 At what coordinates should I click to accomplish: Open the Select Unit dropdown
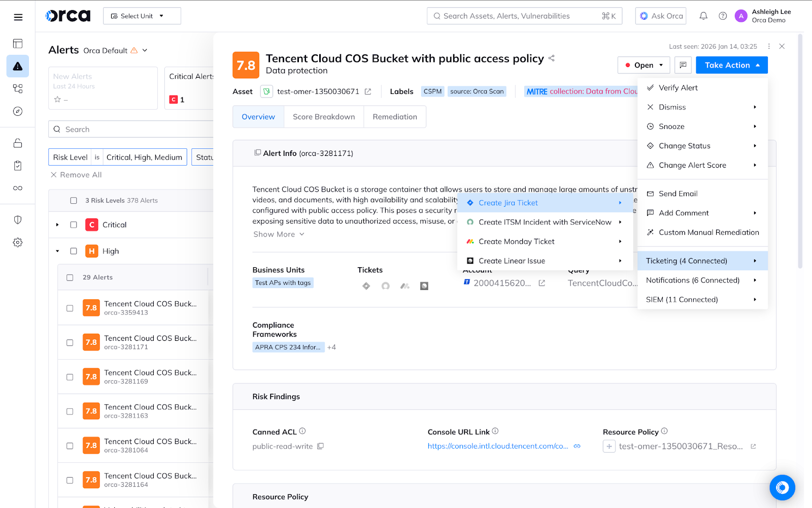[142, 16]
